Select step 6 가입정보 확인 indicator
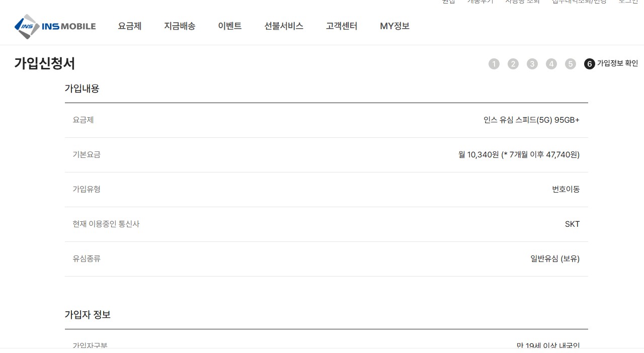The image size is (644, 353). 611,64
